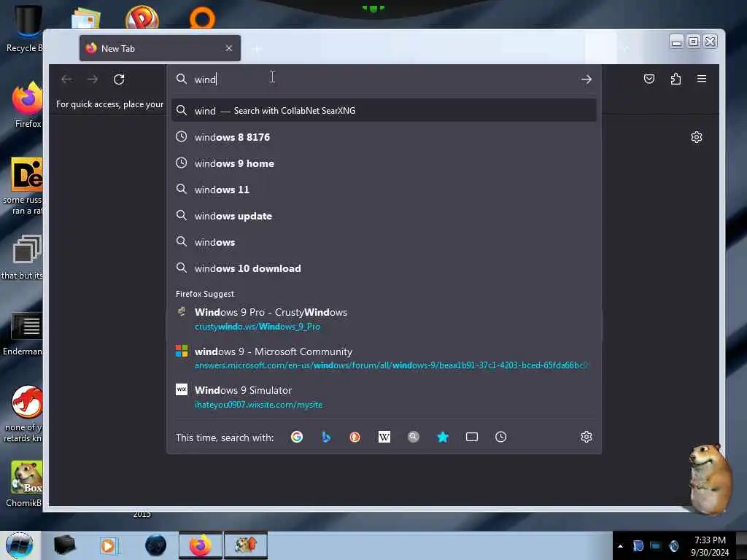Click the Firefox taskbar button

pyautogui.click(x=201, y=545)
